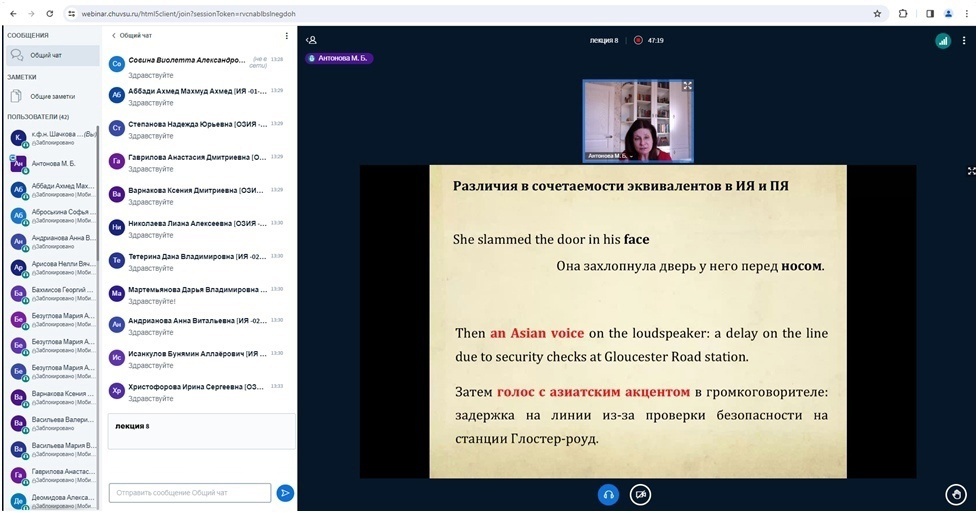Toggle audio with the headphones button

tap(608, 495)
